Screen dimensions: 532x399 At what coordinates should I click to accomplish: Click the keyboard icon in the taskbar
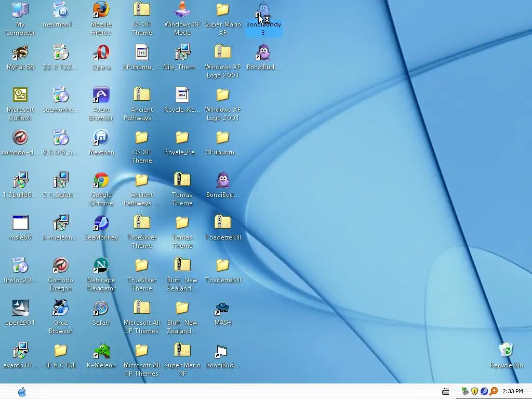445,392
